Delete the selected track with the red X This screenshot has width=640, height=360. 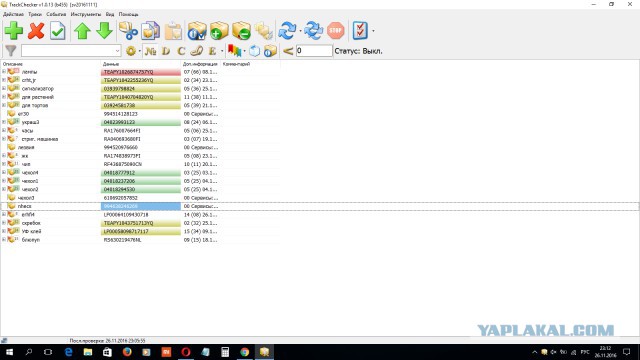tap(36, 31)
